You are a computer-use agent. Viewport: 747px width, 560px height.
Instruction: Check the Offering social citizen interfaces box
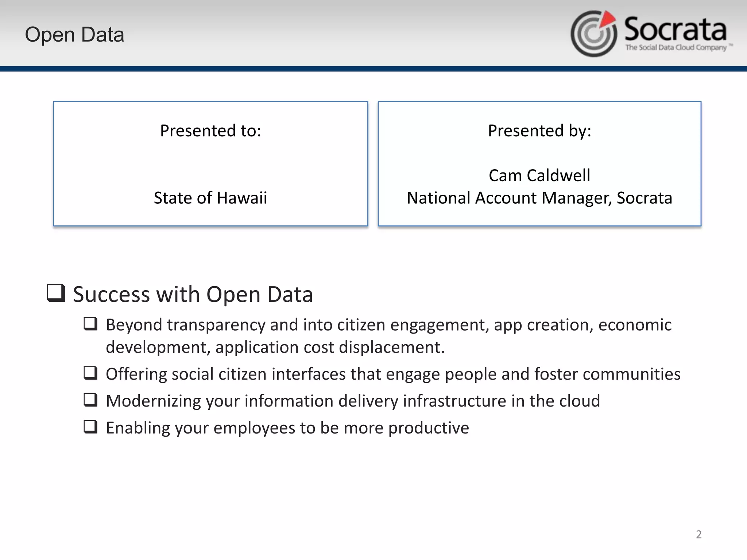point(90,373)
